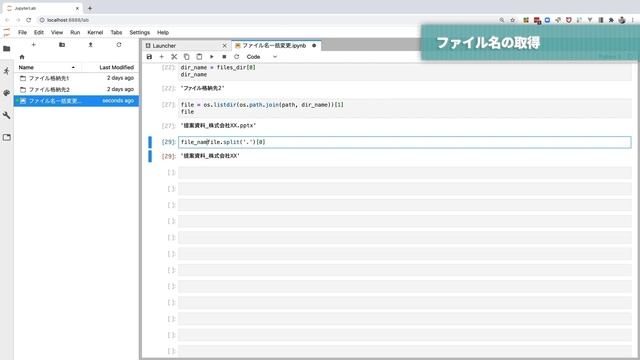
Task: Open the File menu
Action: (22, 32)
